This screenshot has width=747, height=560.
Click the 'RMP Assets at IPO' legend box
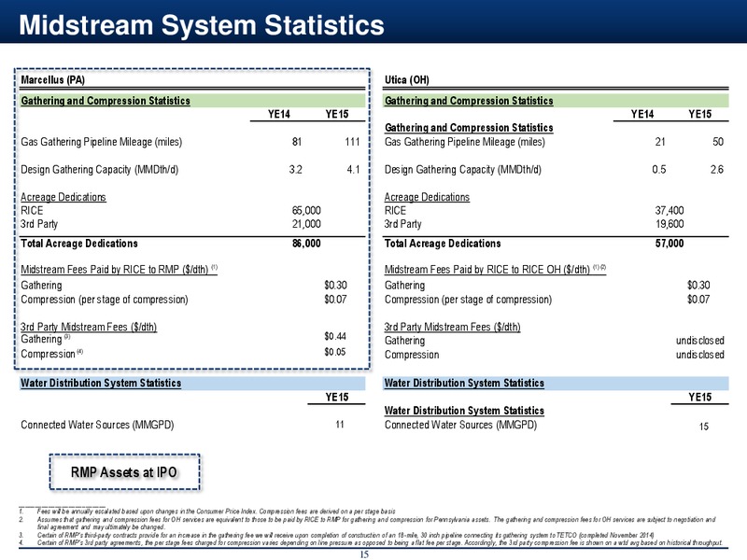[x=125, y=472]
